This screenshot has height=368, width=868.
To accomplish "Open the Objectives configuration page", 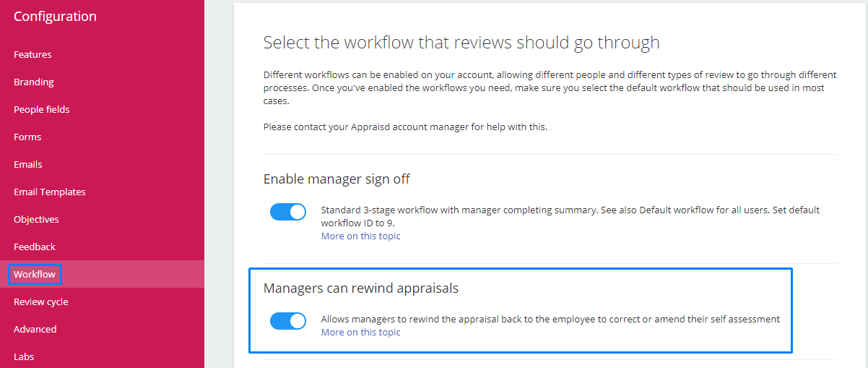I will pyautogui.click(x=36, y=219).
